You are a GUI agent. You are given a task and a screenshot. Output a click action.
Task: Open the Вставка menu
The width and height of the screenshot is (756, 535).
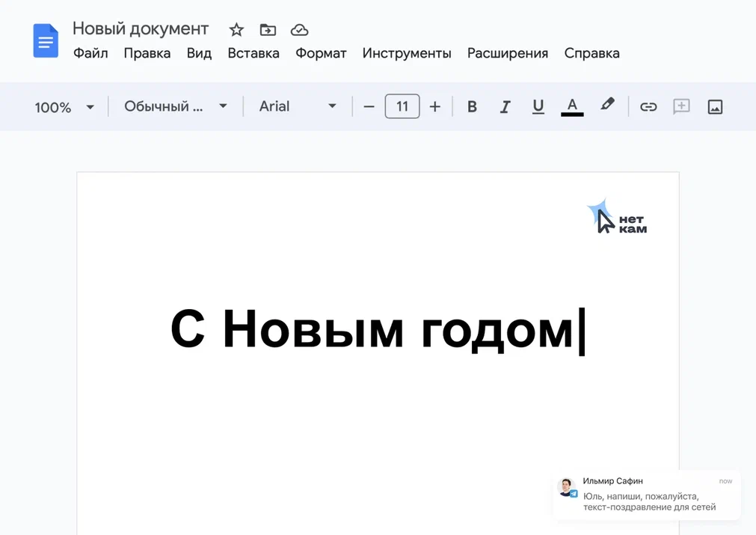(253, 53)
